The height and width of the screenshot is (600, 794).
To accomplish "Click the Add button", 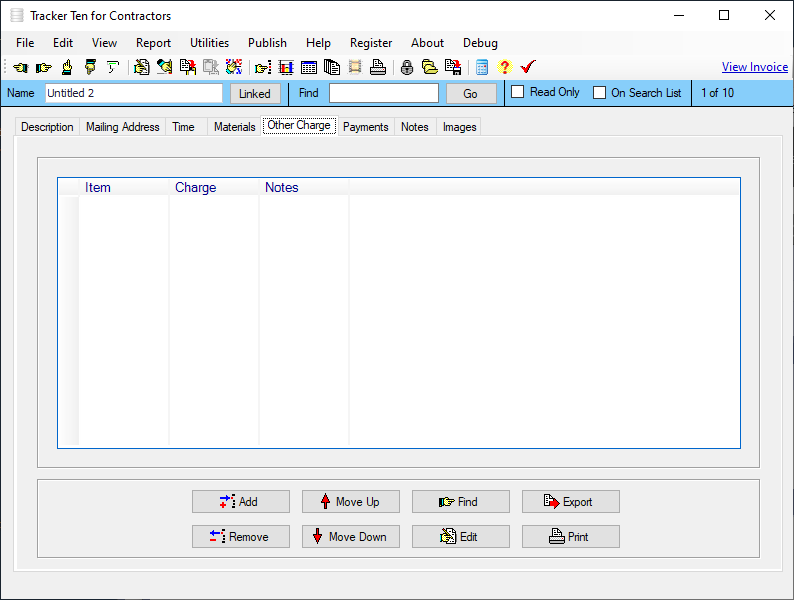I will [x=241, y=501].
